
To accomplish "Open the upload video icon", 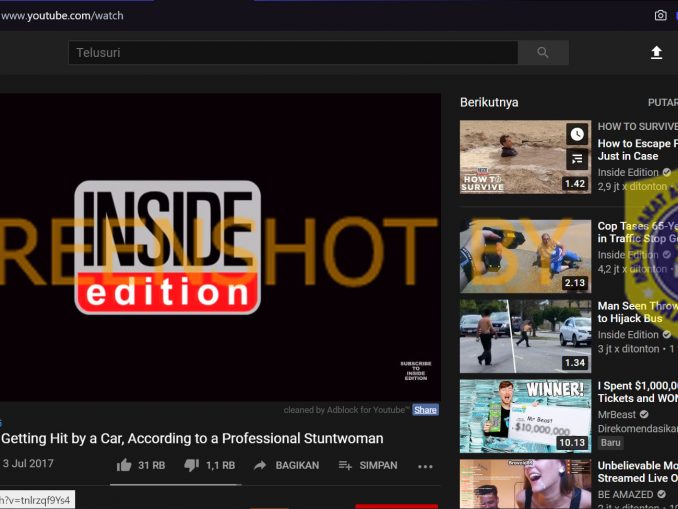I will point(656,52).
